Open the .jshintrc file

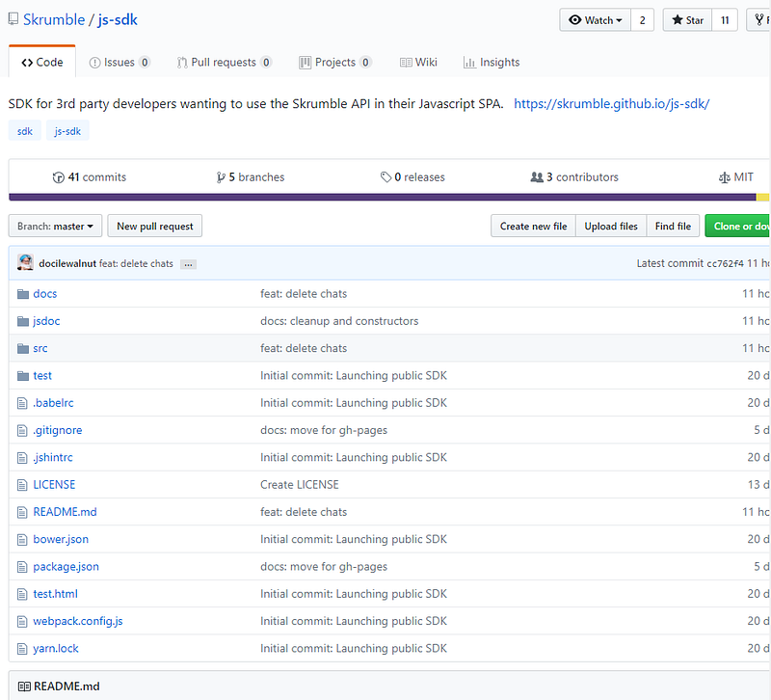pyautogui.click(x=53, y=457)
